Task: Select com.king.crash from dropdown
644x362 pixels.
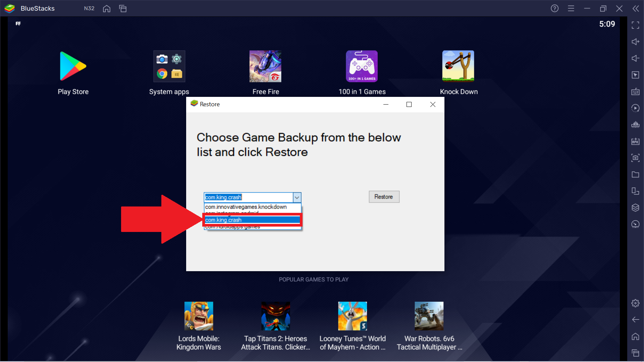Action: point(250,220)
